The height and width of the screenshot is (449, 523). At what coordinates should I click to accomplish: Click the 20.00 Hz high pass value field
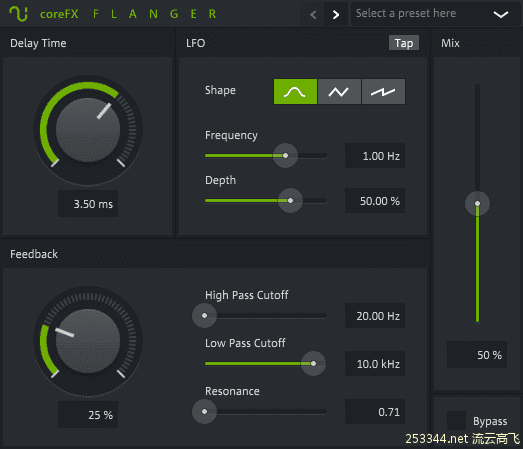coord(375,316)
